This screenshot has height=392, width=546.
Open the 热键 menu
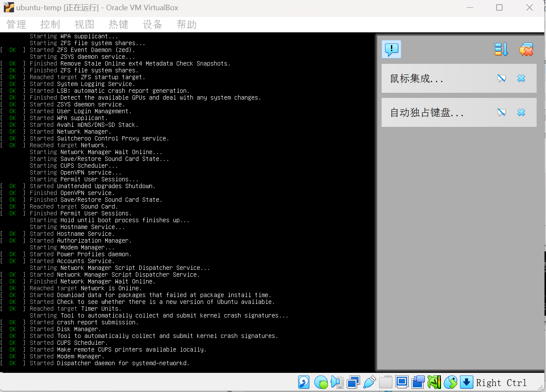118,25
